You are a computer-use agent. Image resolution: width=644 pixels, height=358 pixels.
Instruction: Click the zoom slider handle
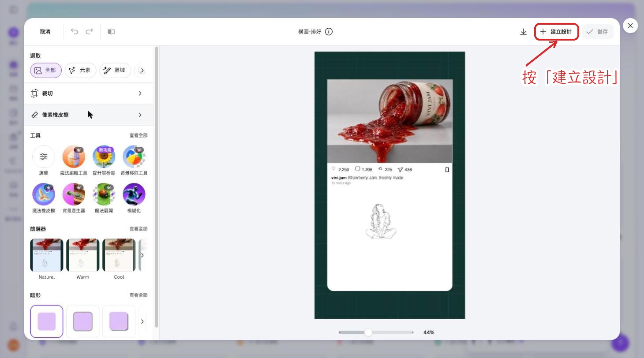click(x=368, y=332)
